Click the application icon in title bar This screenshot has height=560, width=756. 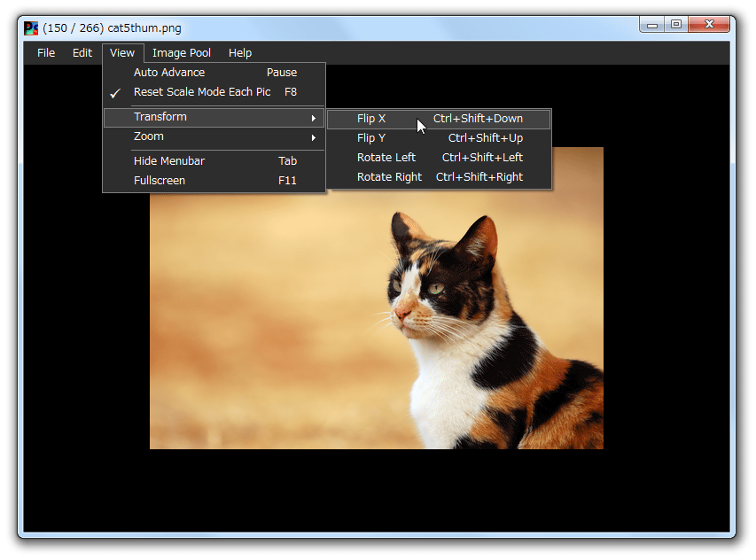[31, 28]
